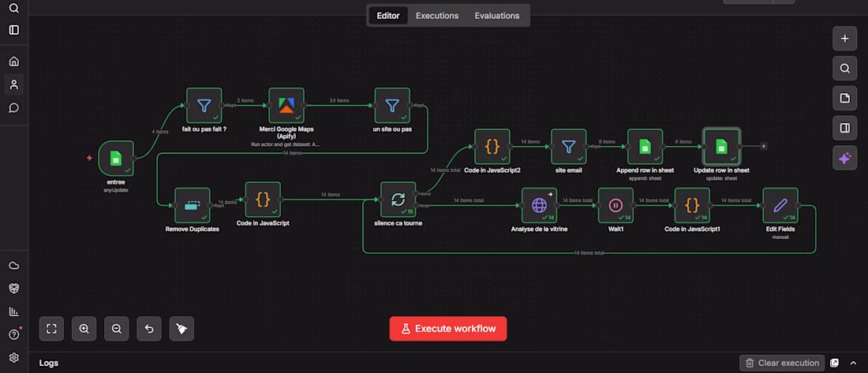Search nodes with the canvas magnifier button
The width and height of the screenshot is (868, 373).
(x=845, y=69)
